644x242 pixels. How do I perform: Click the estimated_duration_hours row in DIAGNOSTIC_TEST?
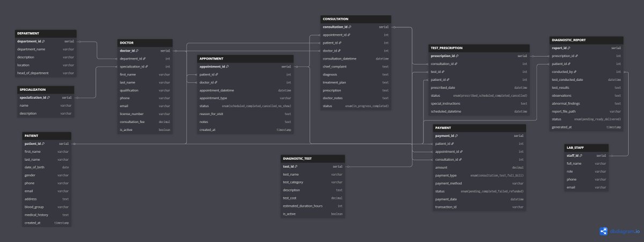coord(313,206)
